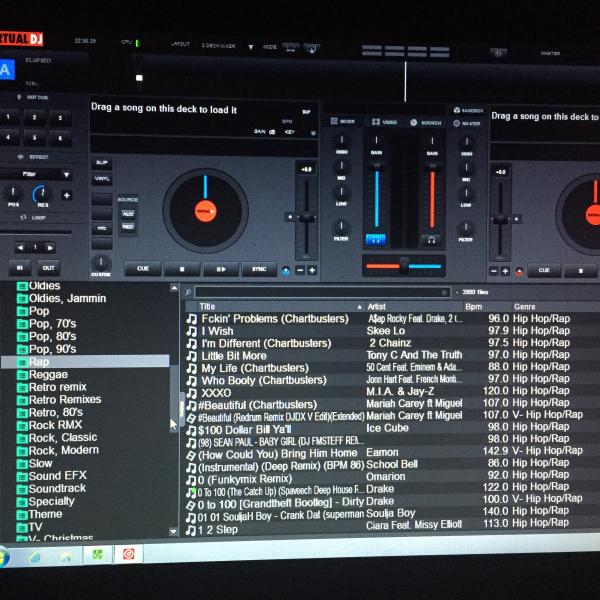Trigger hot cue pad 6
This screenshot has height=600, width=600.
[60, 138]
